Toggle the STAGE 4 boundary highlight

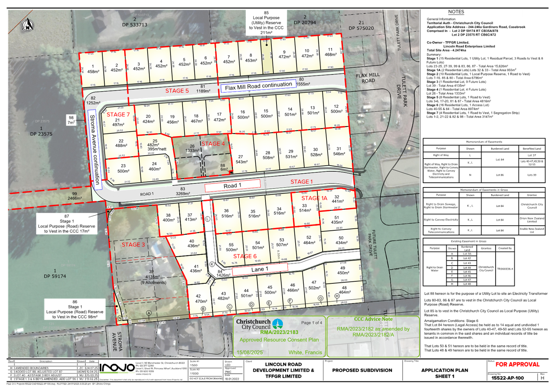213,144
